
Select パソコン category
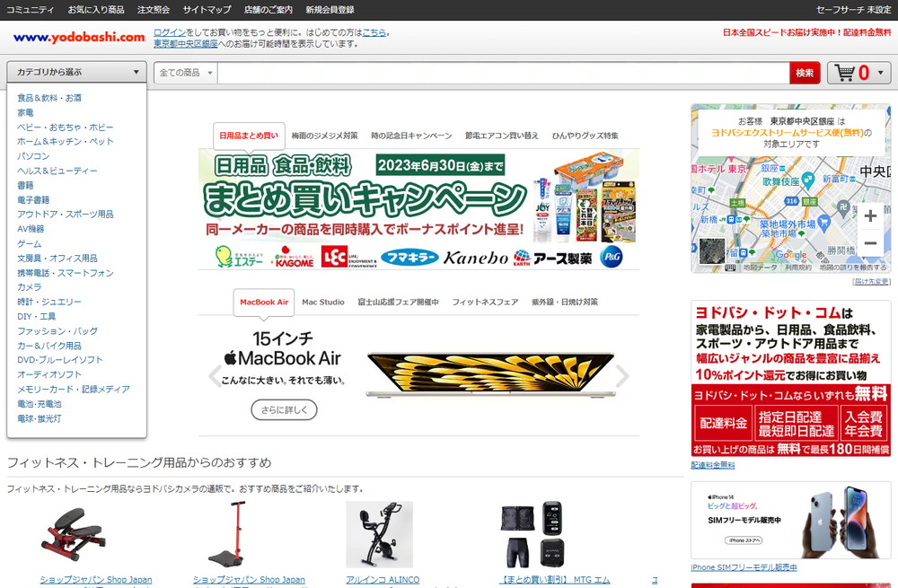33,156
